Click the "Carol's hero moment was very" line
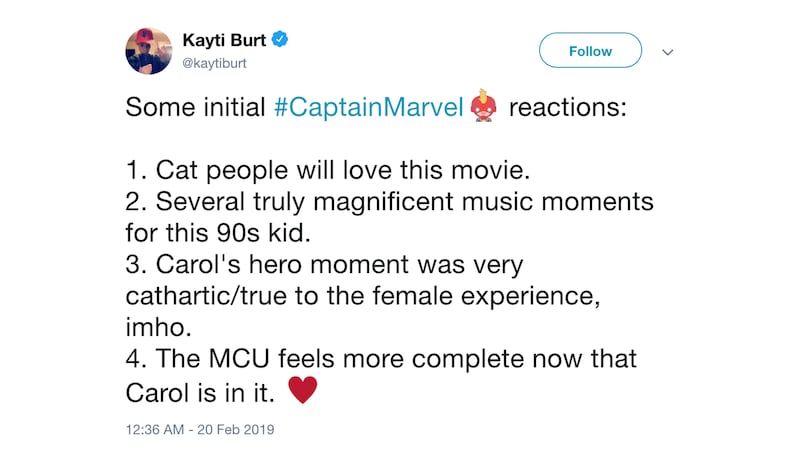Viewport: 800px width, 450px height. click(324, 265)
